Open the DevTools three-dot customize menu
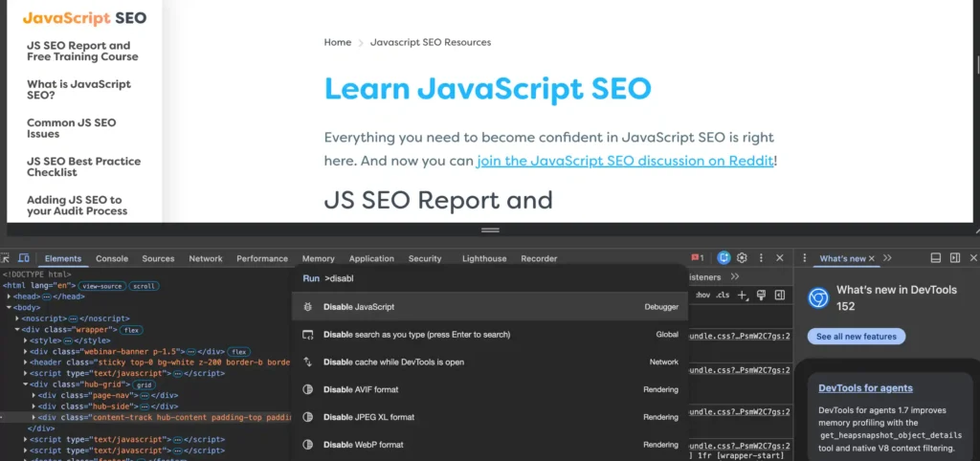 click(x=761, y=257)
